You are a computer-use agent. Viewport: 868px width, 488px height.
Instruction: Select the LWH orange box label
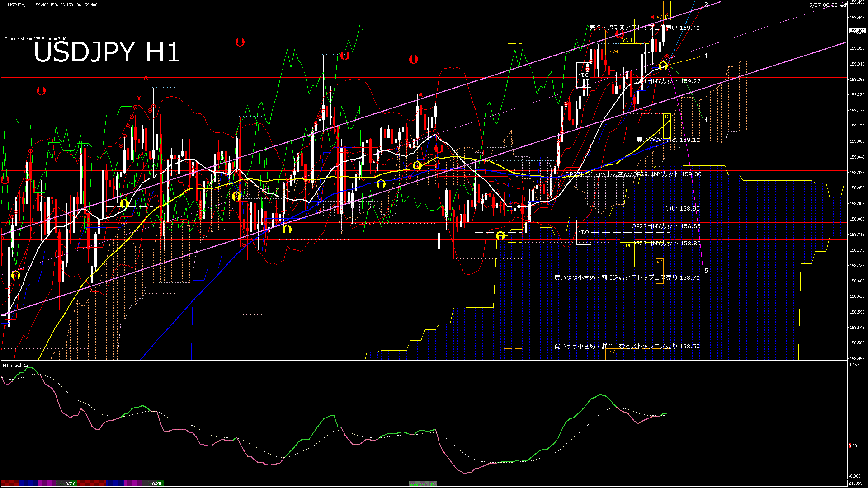pos(613,52)
